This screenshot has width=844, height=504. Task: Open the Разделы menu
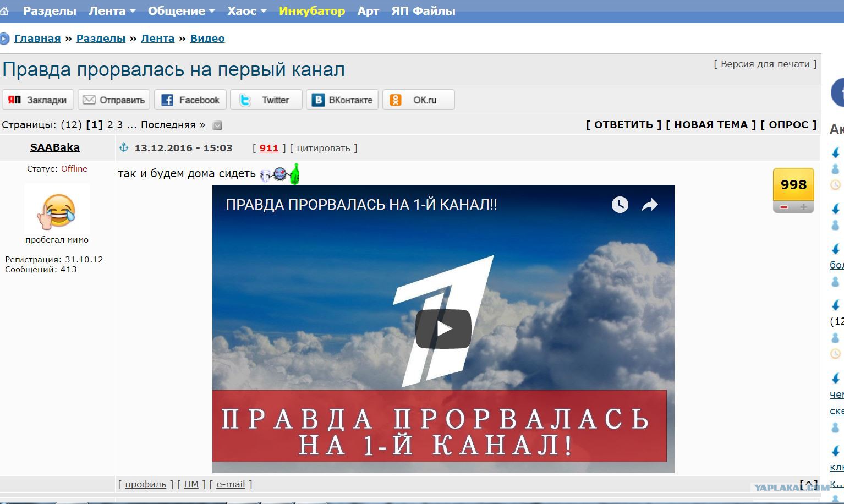click(x=50, y=11)
